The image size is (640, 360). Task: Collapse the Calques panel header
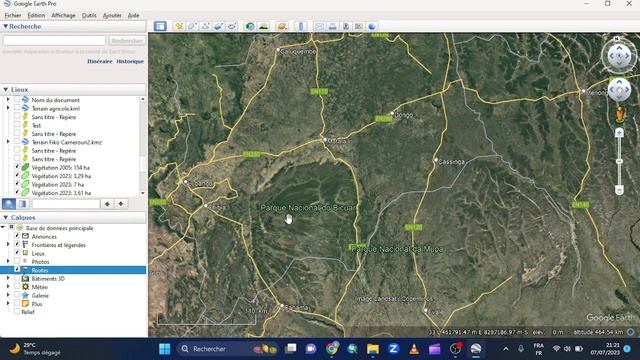point(6,218)
